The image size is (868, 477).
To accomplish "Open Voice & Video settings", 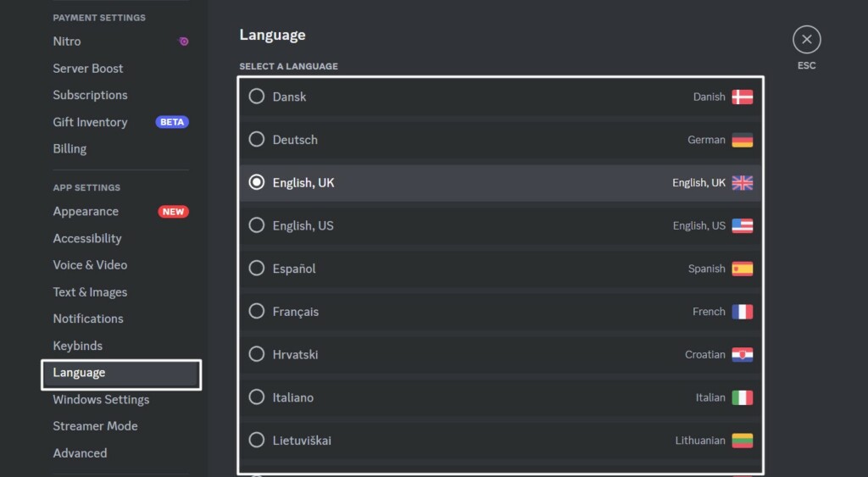I will pos(90,265).
